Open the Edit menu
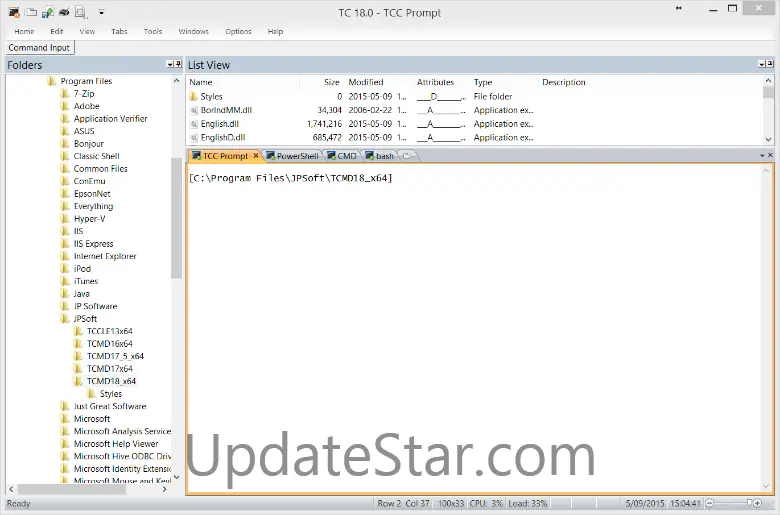 point(57,31)
